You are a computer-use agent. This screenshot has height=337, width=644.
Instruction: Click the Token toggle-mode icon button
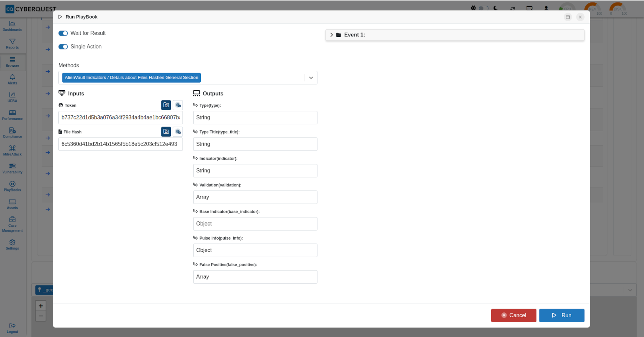[x=178, y=105]
